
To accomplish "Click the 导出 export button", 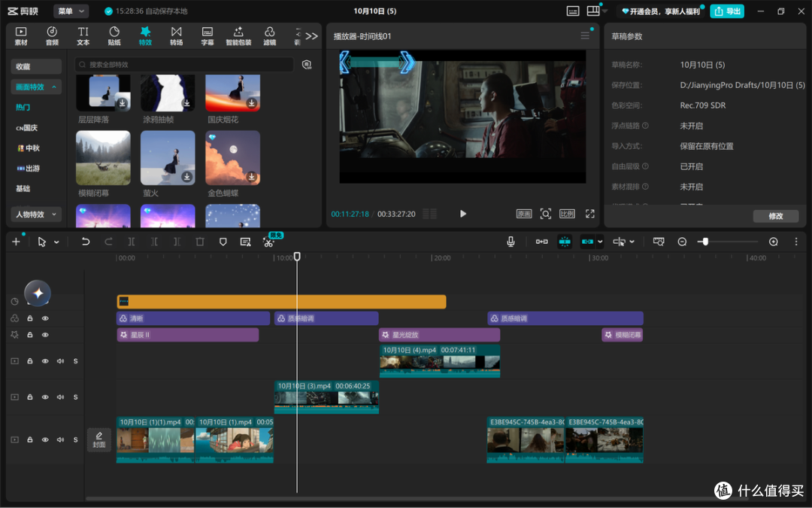I will (x=727, y=11).
